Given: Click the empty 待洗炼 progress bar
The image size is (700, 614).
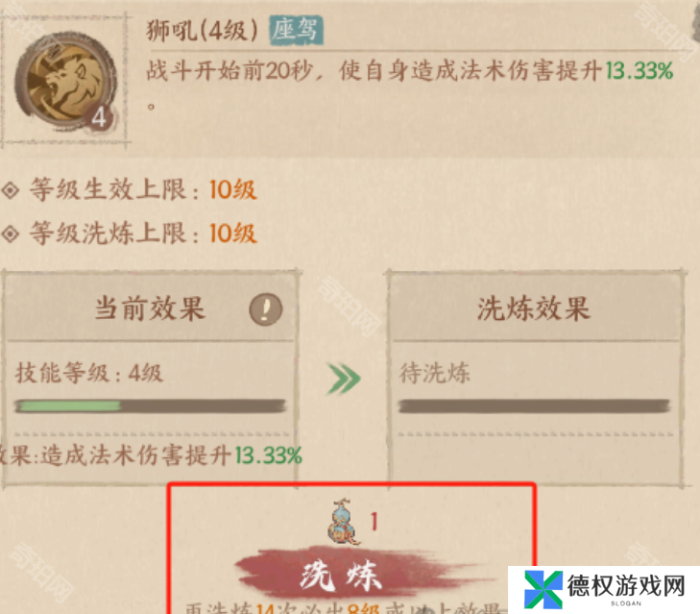Looking at the screenshot, I should point(535,405).
